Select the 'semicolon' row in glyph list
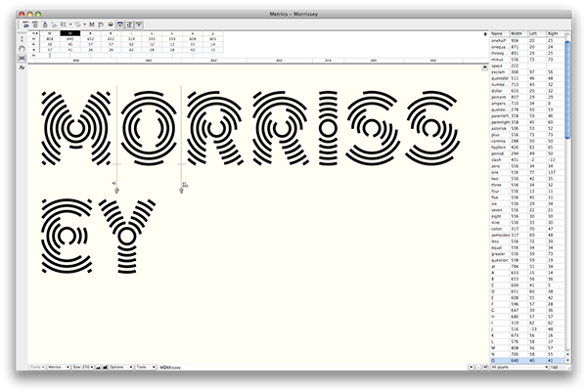Image resolution: width=587 pixels, height=392 pixels. click(527, 235)
